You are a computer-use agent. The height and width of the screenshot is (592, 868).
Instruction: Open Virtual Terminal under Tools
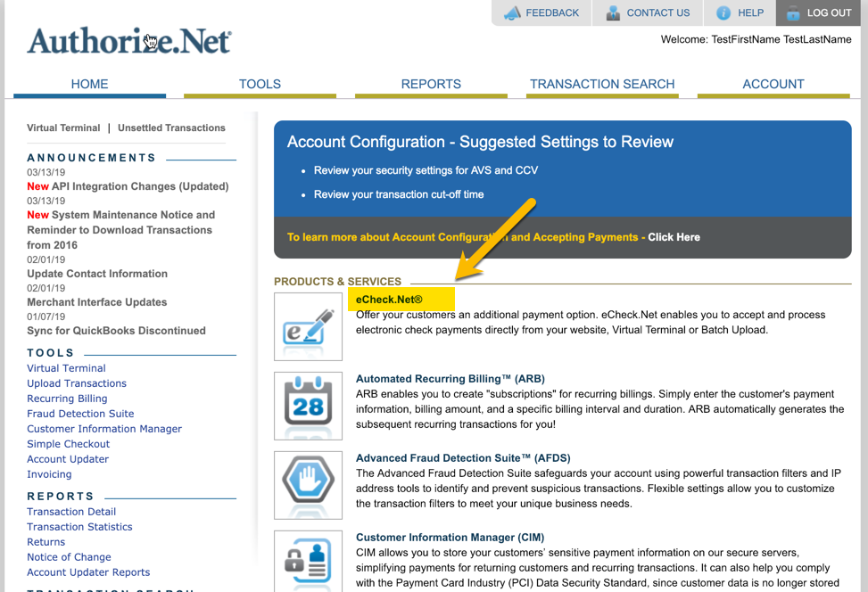66,368
